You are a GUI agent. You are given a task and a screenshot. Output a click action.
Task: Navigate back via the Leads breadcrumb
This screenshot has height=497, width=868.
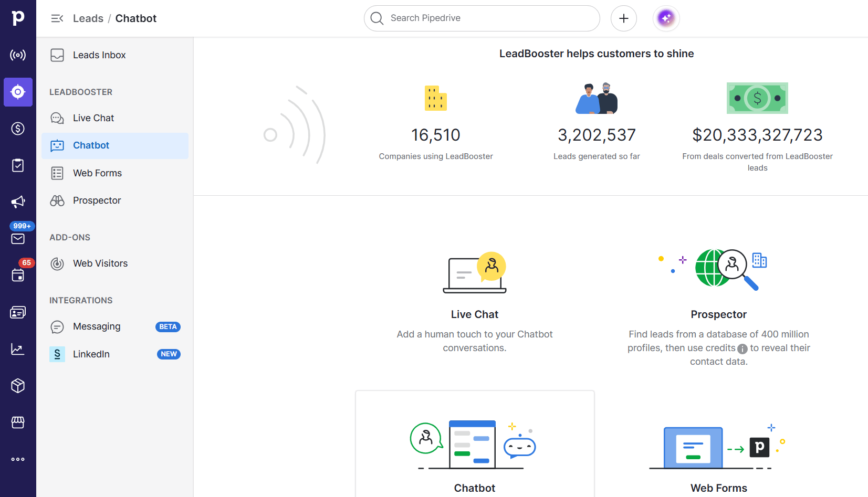88,18
